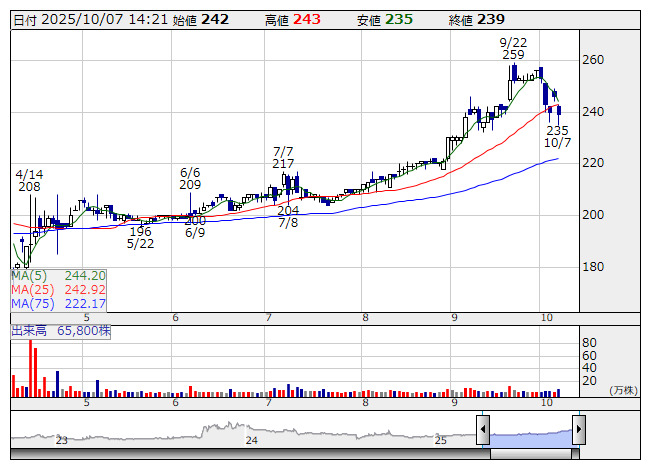Click the 4/14 peak label 208
This screenshot has height=470, width=653.
coord(29,186)
